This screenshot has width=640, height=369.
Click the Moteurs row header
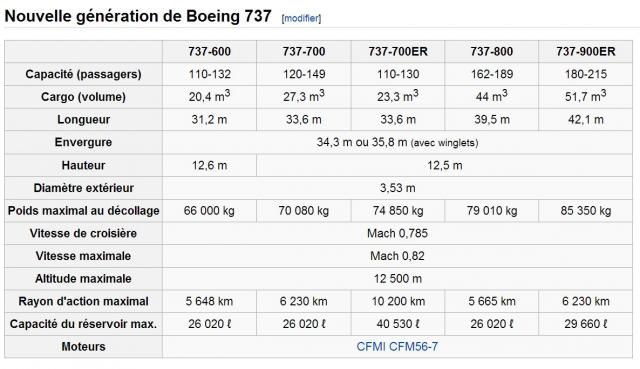[x=83, y=347]
